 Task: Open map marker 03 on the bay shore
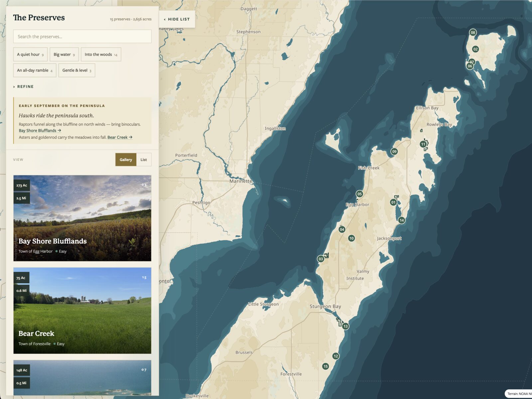pyautogui.click(x=321, y=259)
